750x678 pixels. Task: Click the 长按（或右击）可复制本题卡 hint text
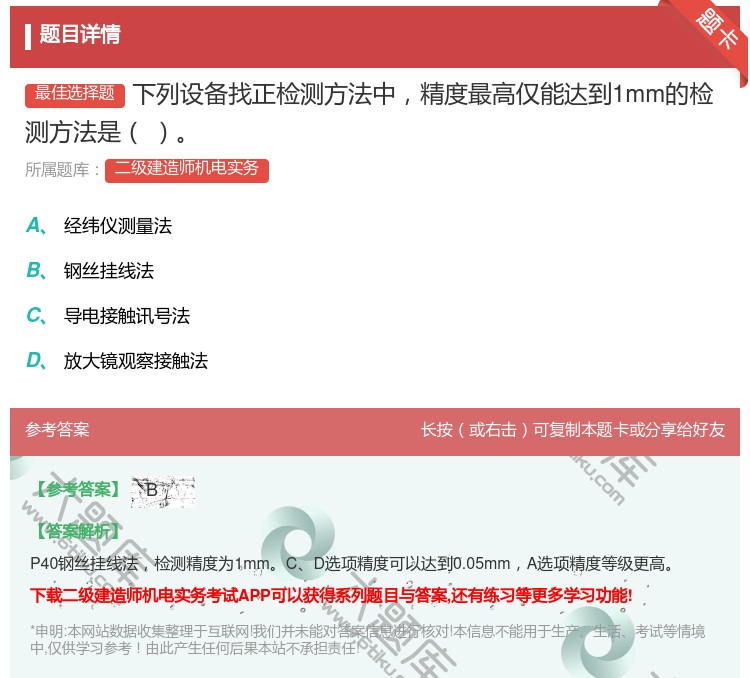[573, 430]
